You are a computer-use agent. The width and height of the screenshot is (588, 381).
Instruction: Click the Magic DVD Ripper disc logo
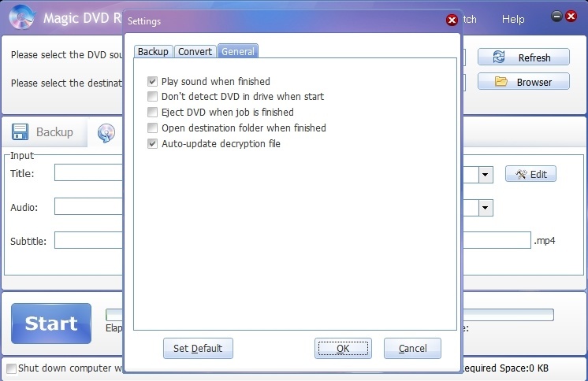[22, 17]
